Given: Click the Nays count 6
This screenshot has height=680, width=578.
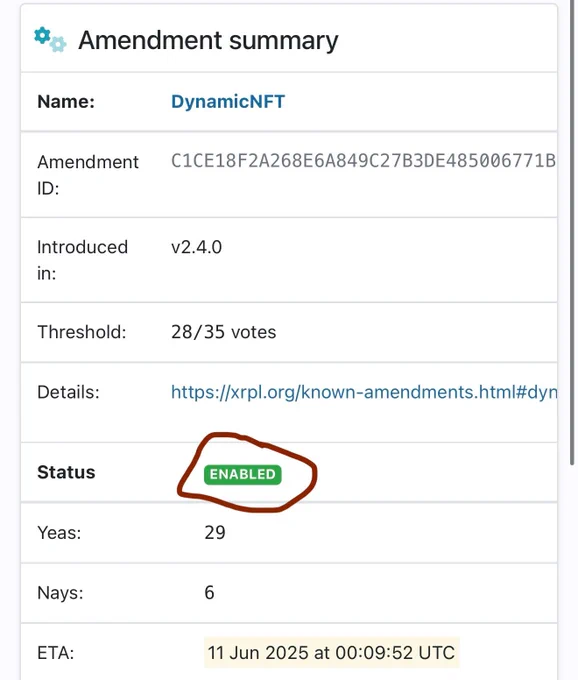Looking at the screenshot, I should (209, 592).
